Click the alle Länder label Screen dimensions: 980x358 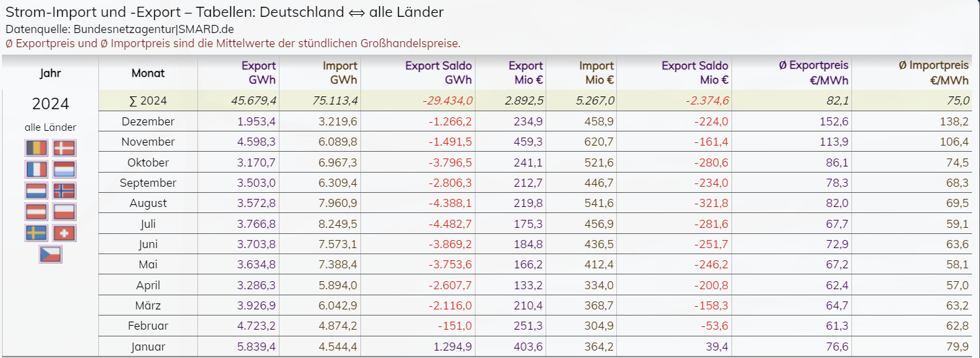(x=51, y=127)
